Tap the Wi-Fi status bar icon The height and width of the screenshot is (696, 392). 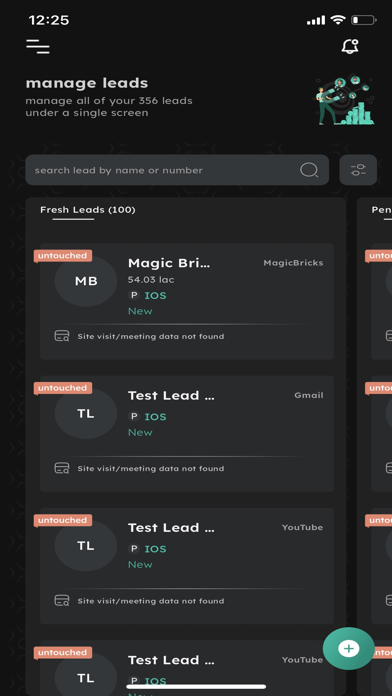(338, 20)
